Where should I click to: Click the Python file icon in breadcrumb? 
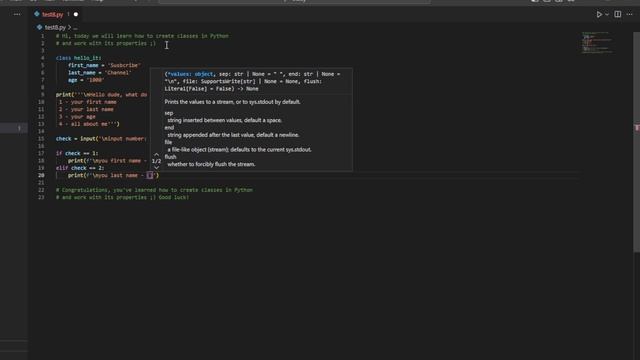tap(39, 27)
